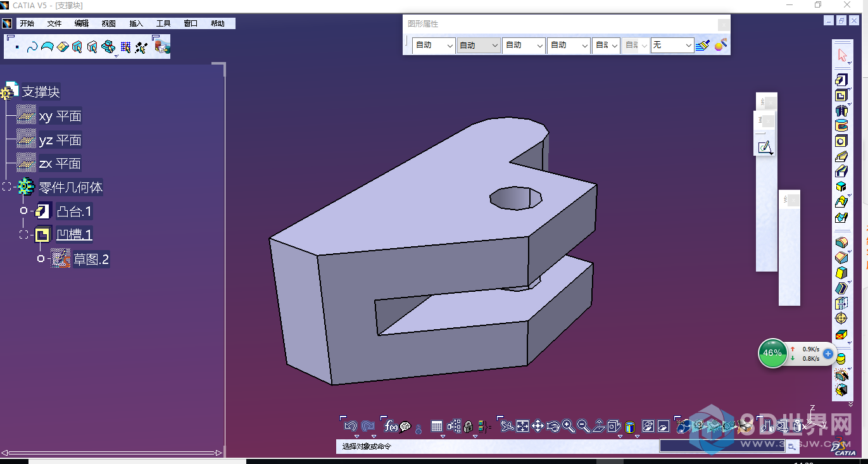Click the Fit All In icon

coord(522,426)
